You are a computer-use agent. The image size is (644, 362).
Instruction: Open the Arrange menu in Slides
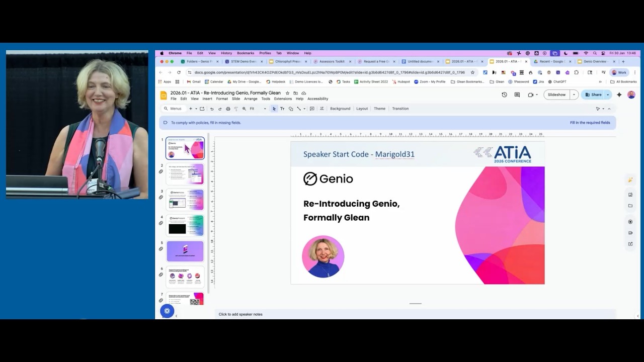251,99
